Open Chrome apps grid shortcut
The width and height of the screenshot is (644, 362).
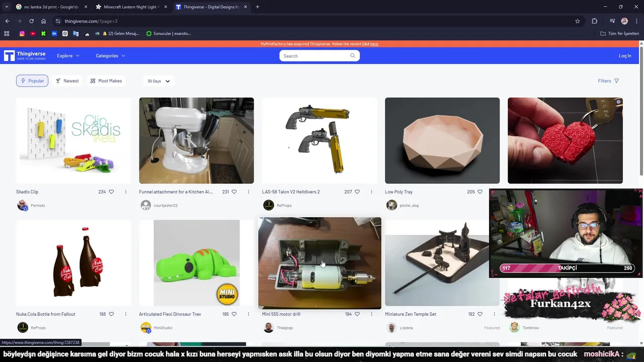[x=7, y=34]
